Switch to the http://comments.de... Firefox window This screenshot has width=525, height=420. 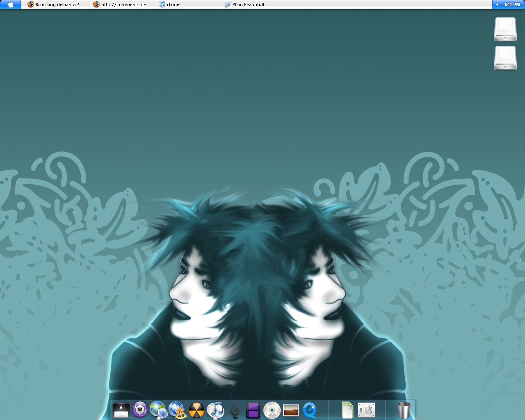(x=121, y=5)
